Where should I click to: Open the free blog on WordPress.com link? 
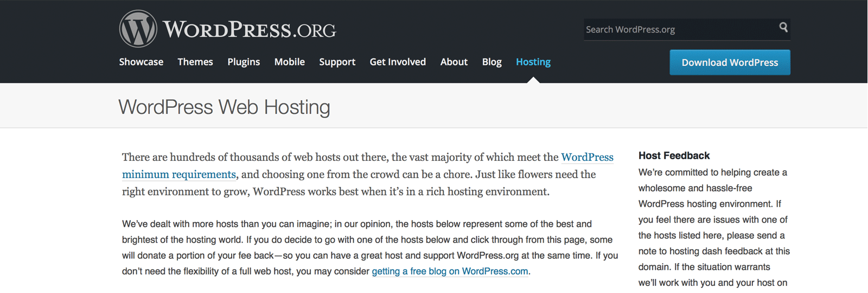tap(450, 271)
